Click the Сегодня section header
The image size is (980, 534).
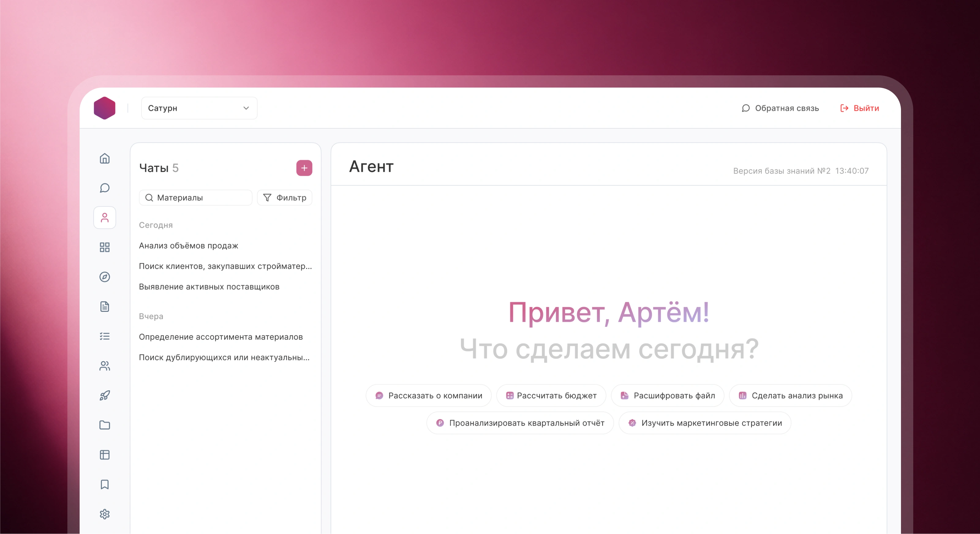(x=156, y=225)
